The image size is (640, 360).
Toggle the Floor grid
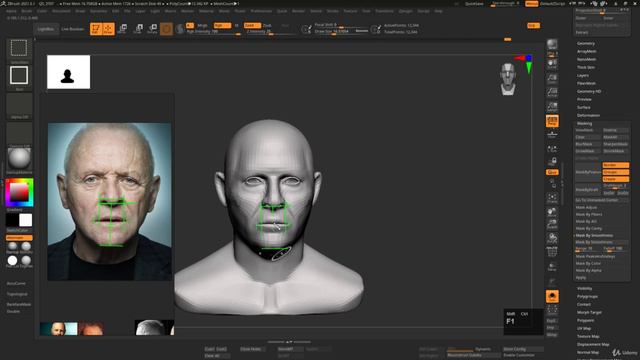[552, 134]
